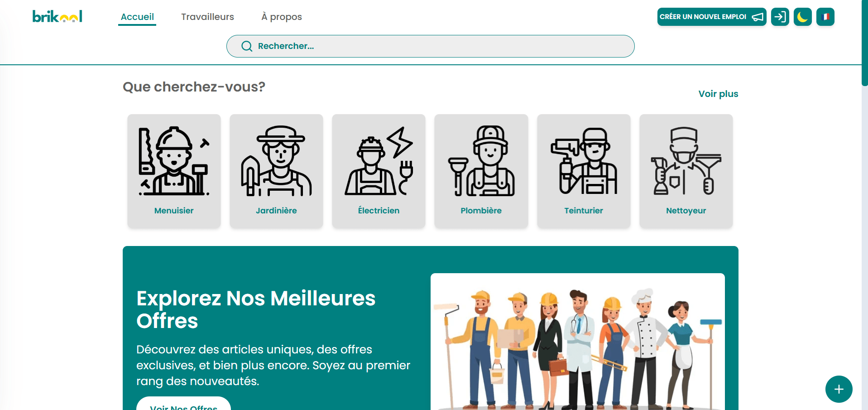Choose the Électricien category icon
This screenshot has height=410, width=868.
[379, 160]
